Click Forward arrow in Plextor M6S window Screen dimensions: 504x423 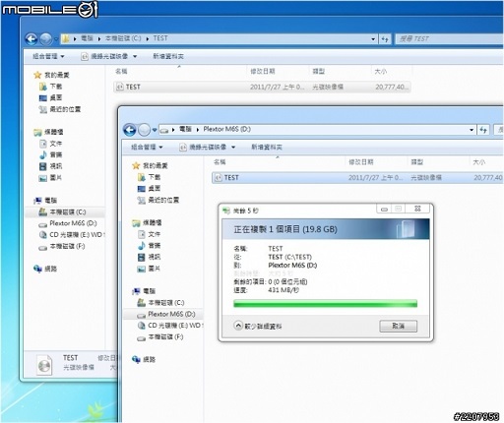144,130
